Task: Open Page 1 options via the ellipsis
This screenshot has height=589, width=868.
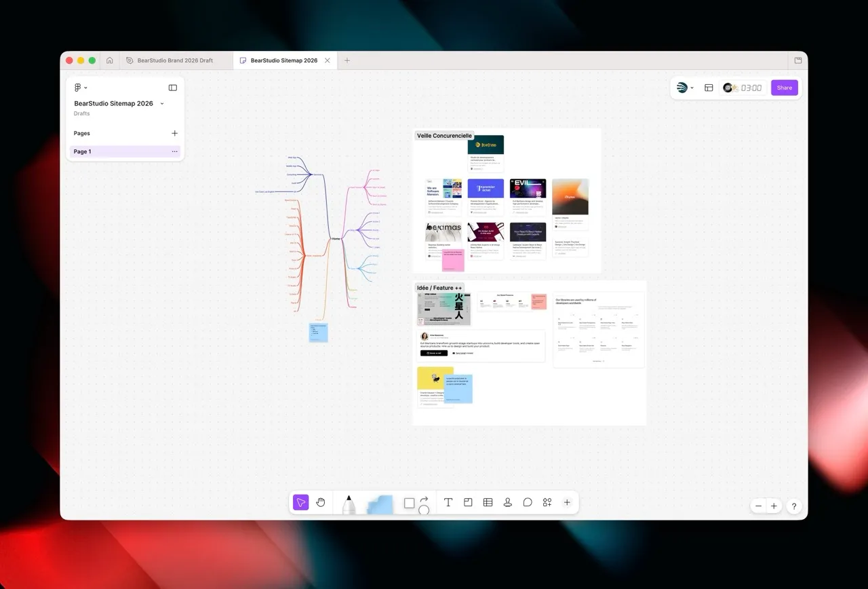Action: coord(174,151)
